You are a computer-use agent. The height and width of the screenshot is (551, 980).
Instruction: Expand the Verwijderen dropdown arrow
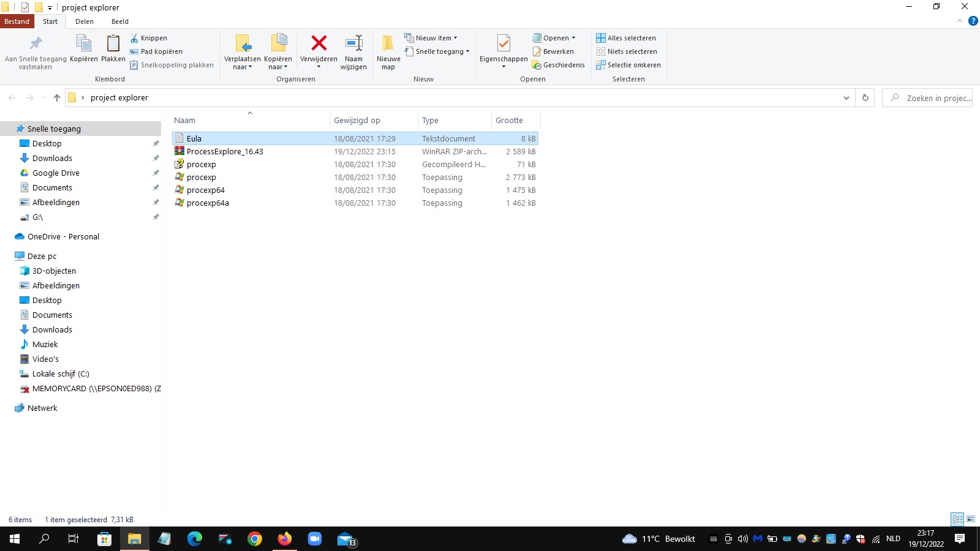pyautogui.click(x=318, y=67)
